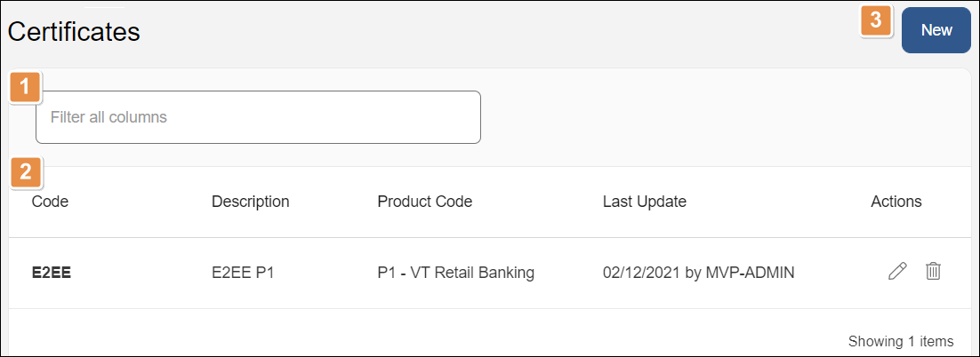Focus the Filter all columns field
This screenshot has height=357, width=980.
click(258, 117)
